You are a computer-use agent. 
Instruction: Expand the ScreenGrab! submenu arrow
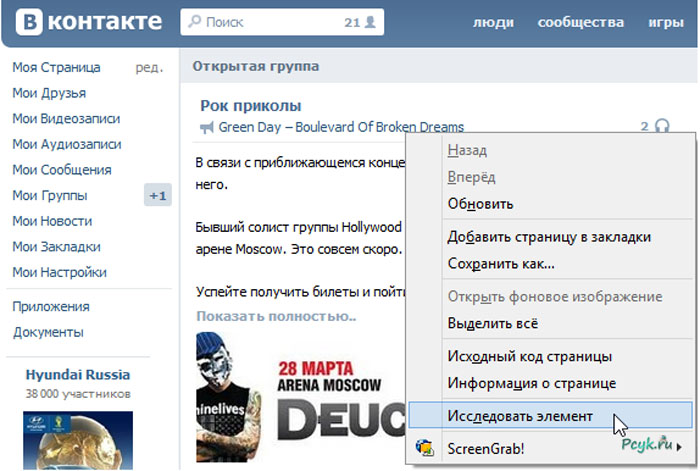(679, 447)
